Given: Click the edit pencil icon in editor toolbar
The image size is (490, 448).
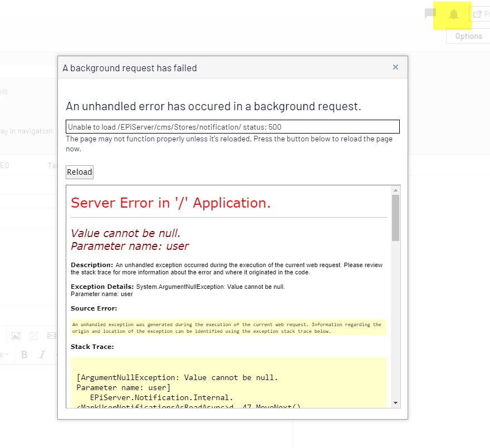Looking at the screenshot, I should pyautogui.click(x=34, y=336).
